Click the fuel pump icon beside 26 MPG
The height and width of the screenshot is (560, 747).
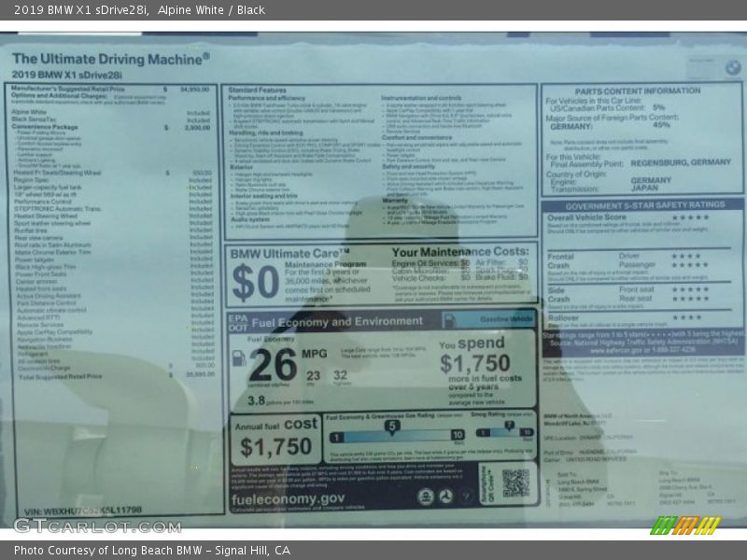[x=239, y=358]
